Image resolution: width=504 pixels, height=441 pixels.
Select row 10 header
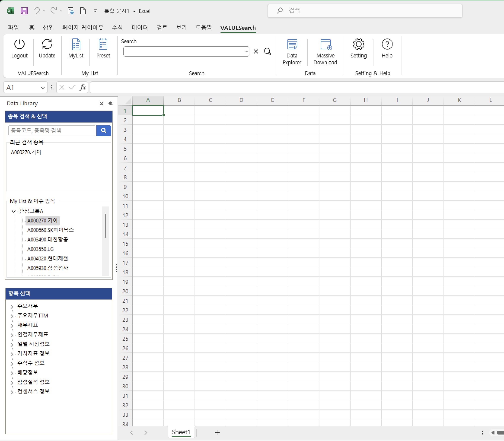click(125, 196)
